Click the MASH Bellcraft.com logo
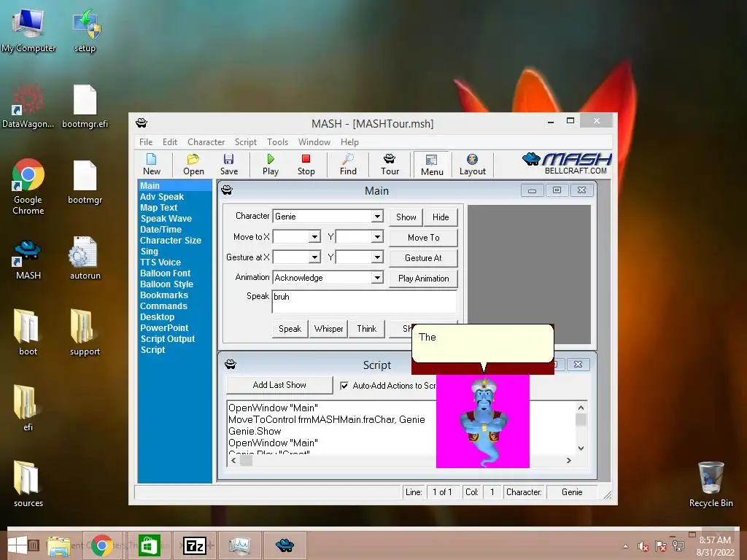This screenshot has height=560, width=747. (x=567, y=163)
